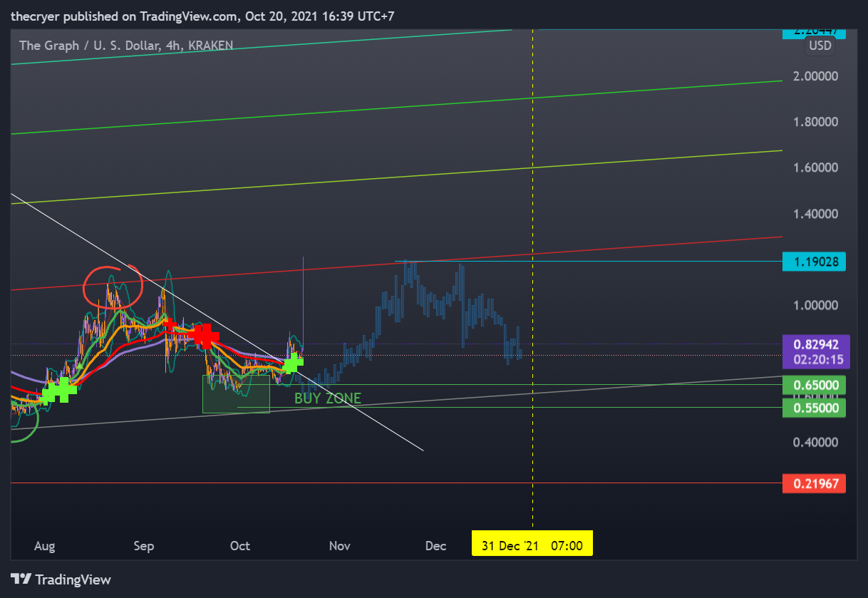
Task: Click the 1.00000 price axis value
Action: 815,305
